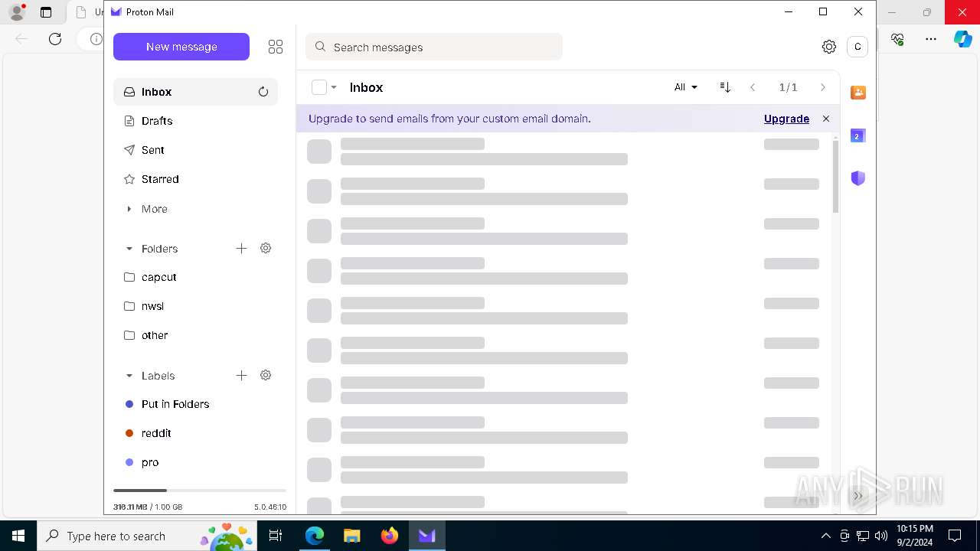Open the taskbar clock showing 10:15 PM
This screenshot has width=980, height=551.
click(x=915, y=536)
